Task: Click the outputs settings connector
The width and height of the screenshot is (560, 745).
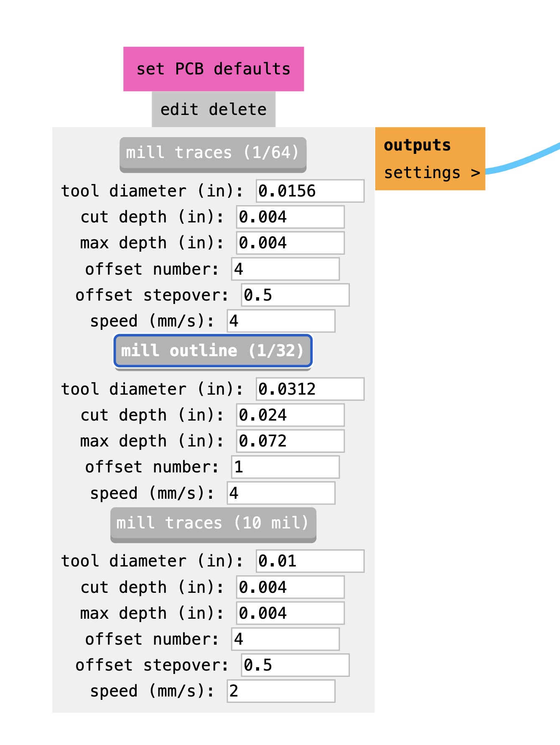Action: click(432, 173)
